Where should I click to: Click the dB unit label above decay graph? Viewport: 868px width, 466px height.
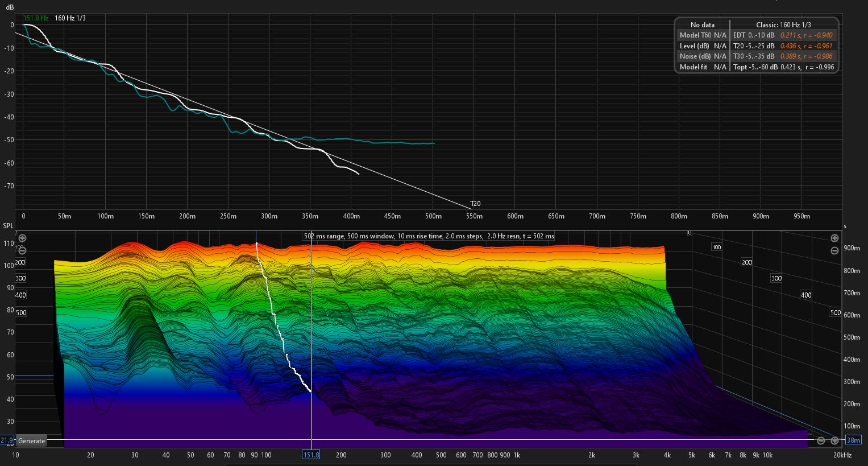point(9,7)
